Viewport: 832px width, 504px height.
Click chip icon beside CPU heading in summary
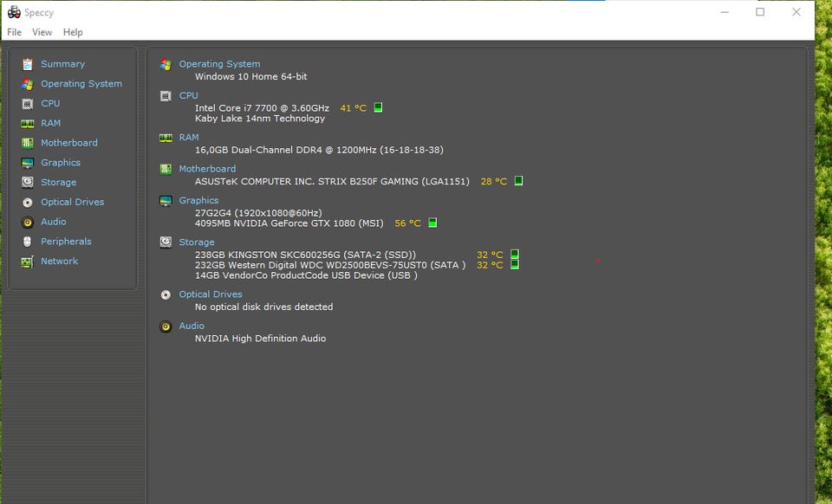pyautogui.click(x=166, y=96)
